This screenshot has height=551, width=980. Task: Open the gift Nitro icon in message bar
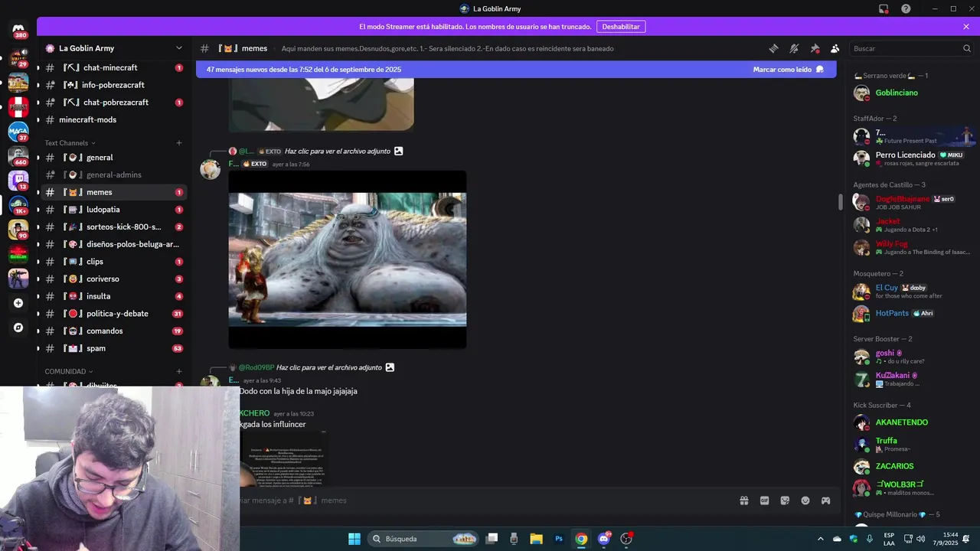(x=743, y=500)
